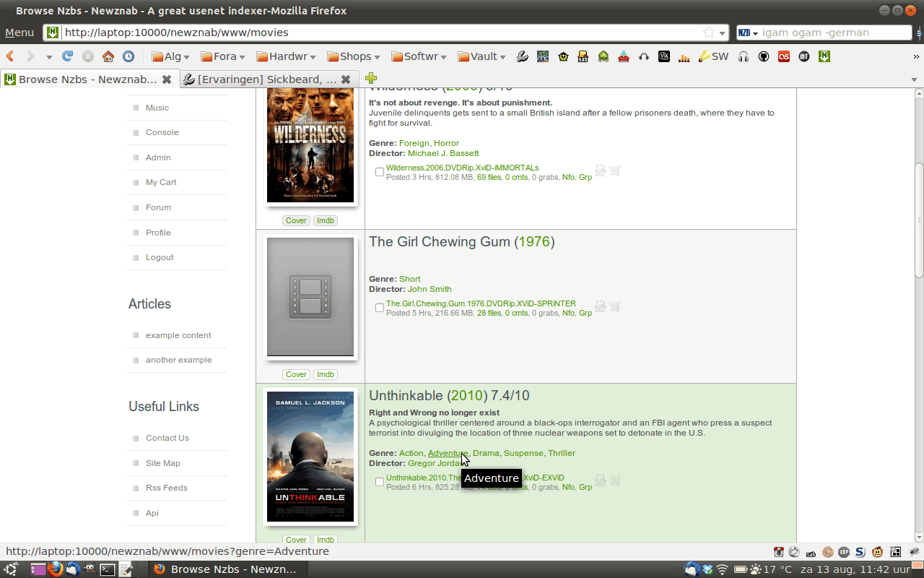This screenshot has width=924, height=578.
Task: Open the headphones bookmark in bookmarks toolbar
Action: pyautogui.click(x=744, y=56)
